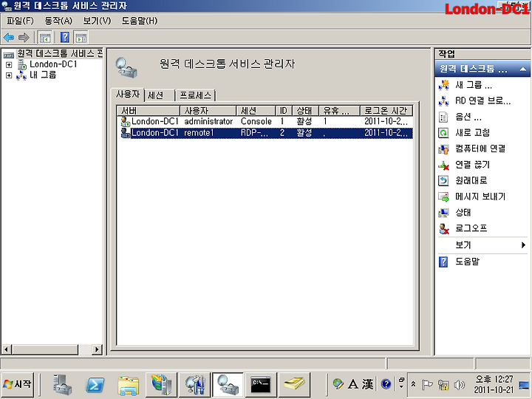The height and width of the screenshot is (399, 532).
Task: Toggle the console tree pane icon
Action: coord(45,38)
